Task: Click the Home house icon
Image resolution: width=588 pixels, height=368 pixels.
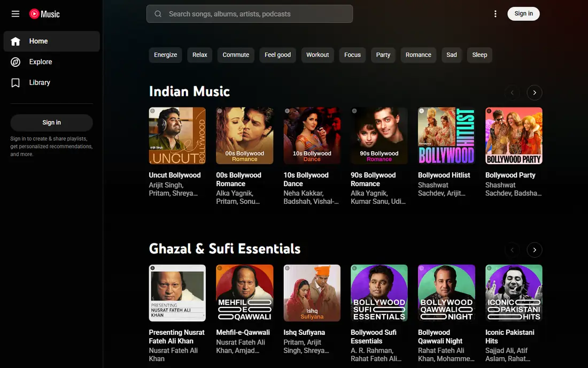Action: (x=16, y=41)
